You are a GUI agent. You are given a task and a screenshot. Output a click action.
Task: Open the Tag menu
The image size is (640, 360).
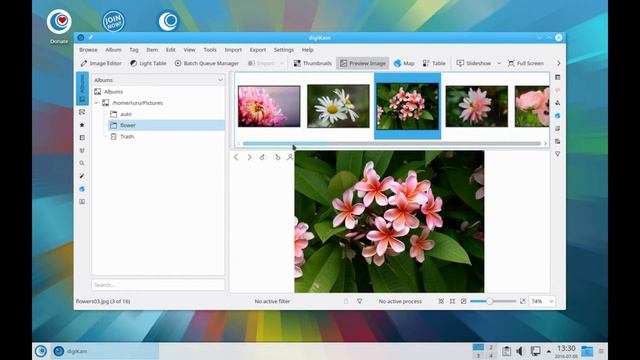point(134,50)
